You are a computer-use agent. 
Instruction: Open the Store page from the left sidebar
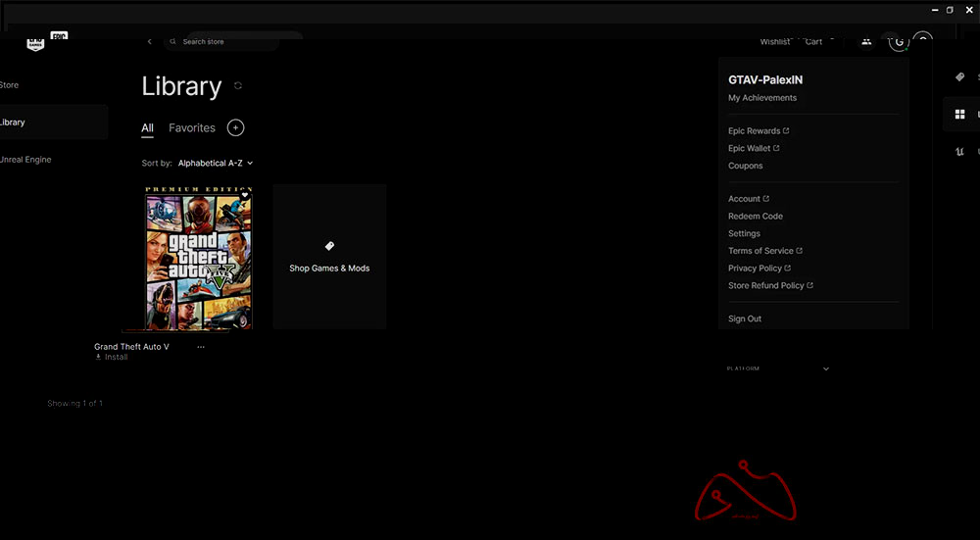pos(9,85)
